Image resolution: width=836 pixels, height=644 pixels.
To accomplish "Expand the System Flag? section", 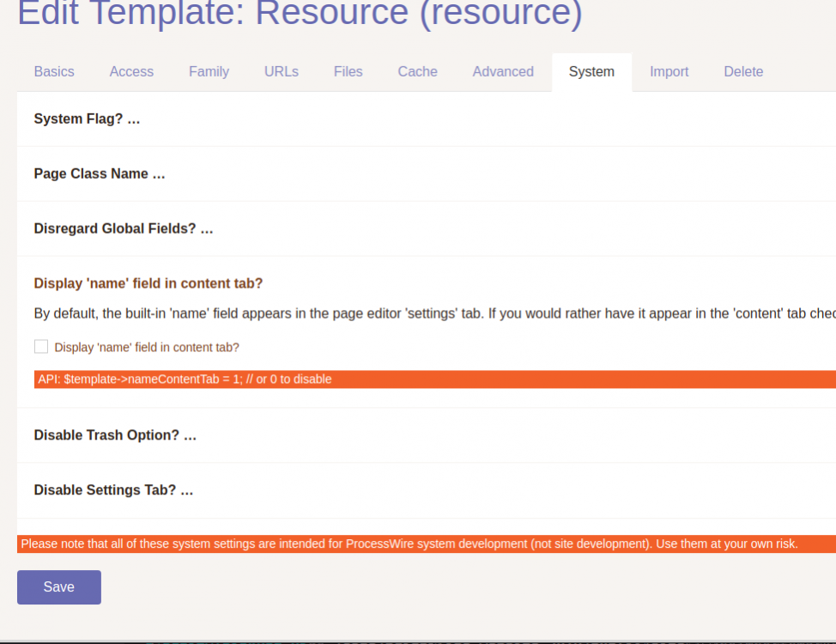I will point(87,119).
